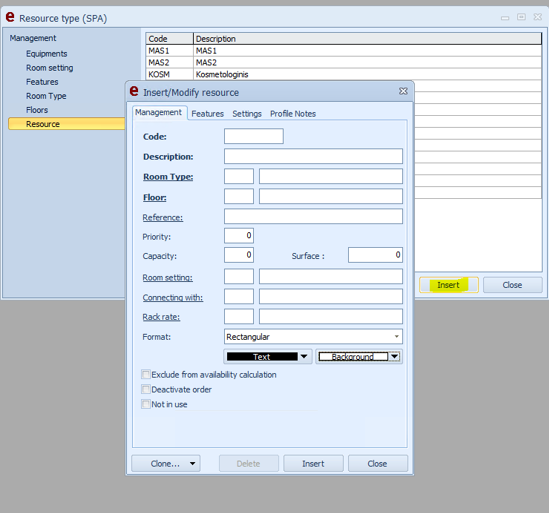The width and height of the screenshot is (549, 513).
Task: Pick the black Text color swatch
Action: [x=262, y=356]
